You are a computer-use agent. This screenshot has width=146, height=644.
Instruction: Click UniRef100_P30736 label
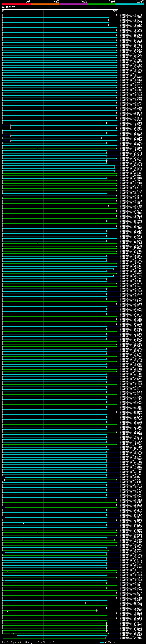coord(131,156)
